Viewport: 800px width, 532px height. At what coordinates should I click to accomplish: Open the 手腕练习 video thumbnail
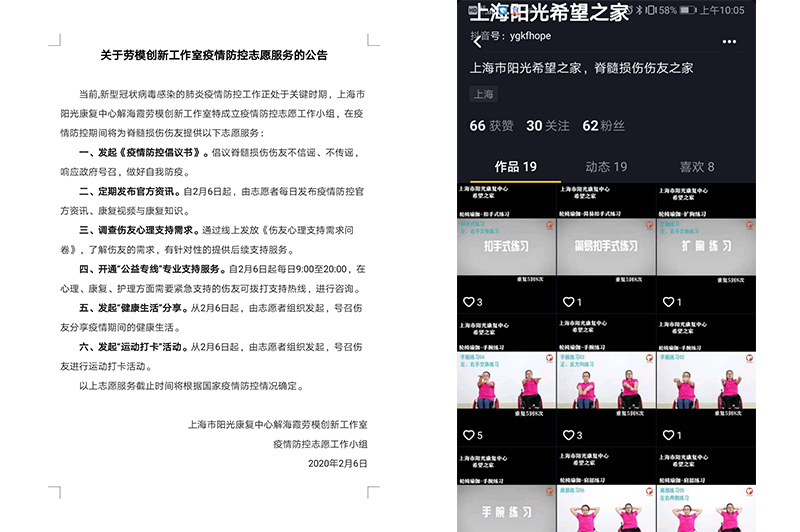(506, 504)
